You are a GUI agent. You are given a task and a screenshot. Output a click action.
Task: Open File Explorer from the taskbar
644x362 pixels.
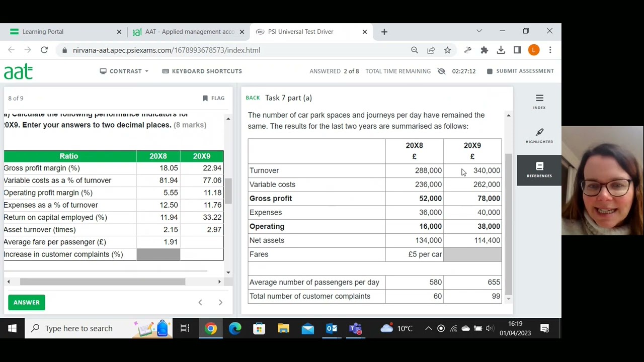[283, 328]
